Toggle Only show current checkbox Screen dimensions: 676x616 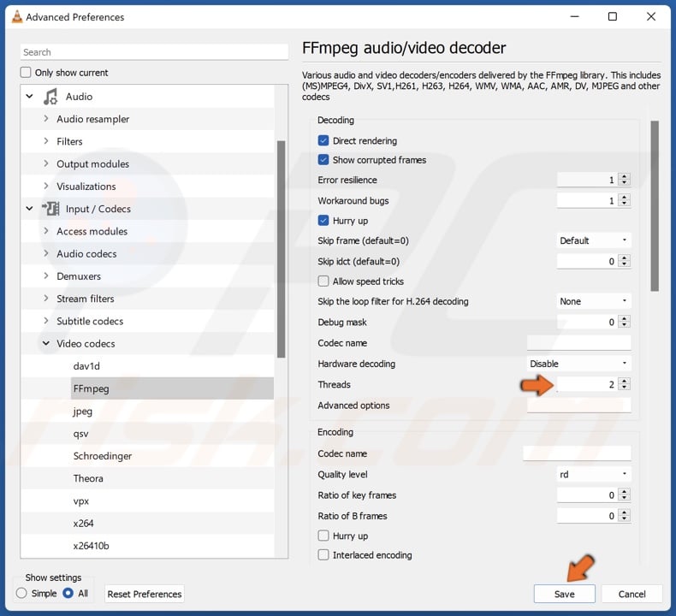point(26,73)
